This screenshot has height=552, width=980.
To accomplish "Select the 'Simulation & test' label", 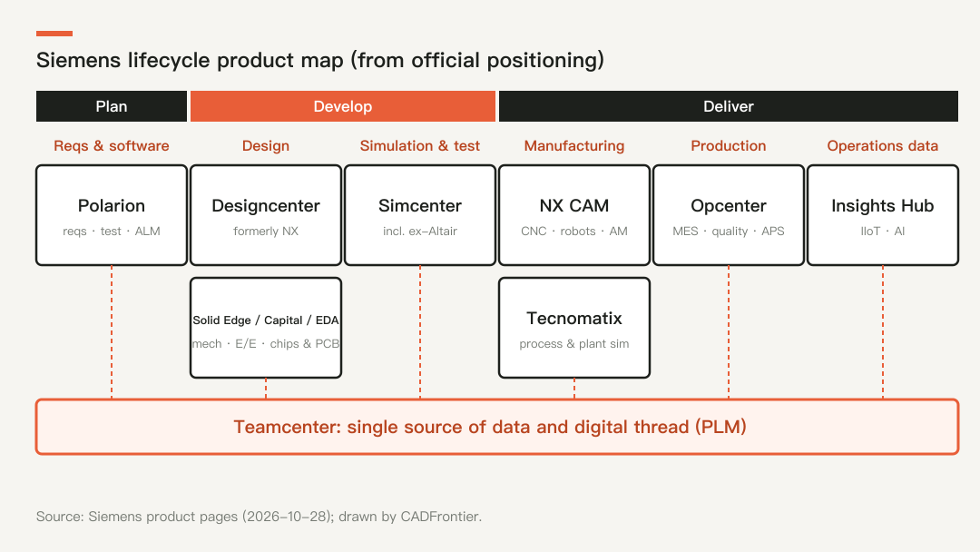I will coord(420,145).
